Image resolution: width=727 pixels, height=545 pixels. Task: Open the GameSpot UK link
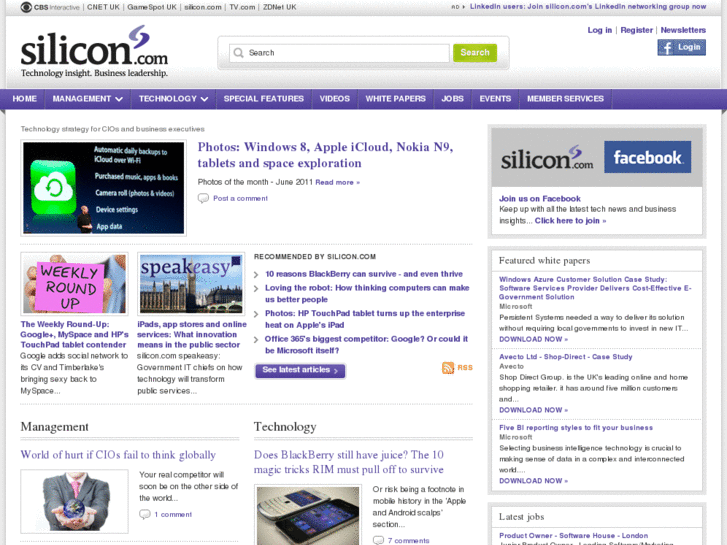point(152,7)
